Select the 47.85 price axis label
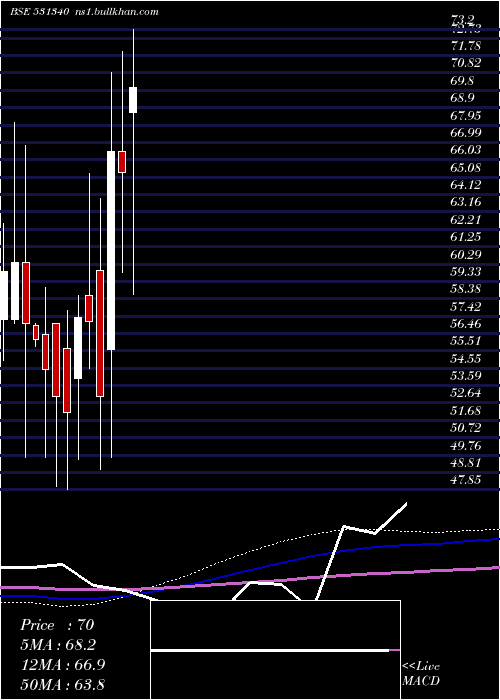 [466, 480]
